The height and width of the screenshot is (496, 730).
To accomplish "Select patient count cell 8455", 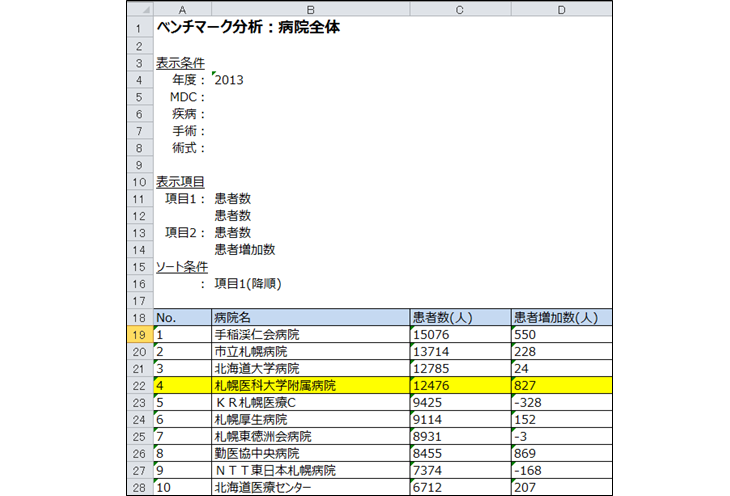I will click(460, 454).
